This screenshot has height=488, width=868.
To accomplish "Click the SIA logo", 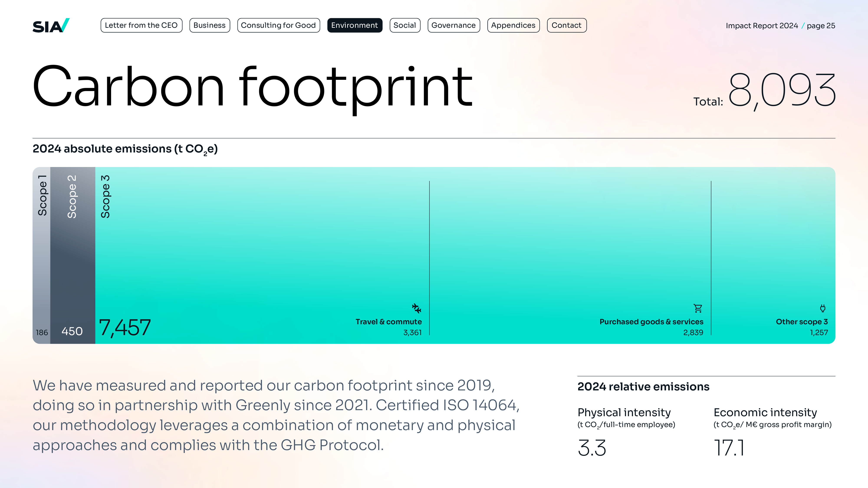I will point(51,26).
